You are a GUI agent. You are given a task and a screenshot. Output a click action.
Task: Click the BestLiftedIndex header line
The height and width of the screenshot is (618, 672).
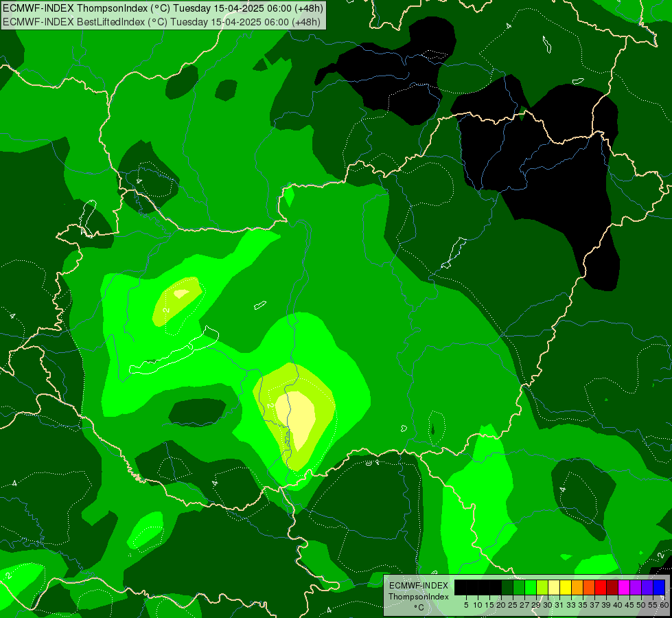pyautogui.click(x=161, y=22)
